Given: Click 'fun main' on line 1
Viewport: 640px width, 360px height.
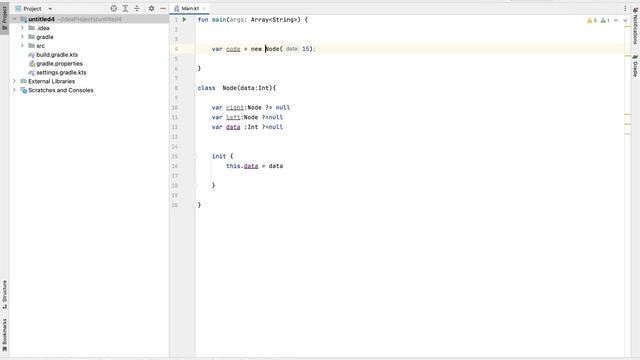Looking at the screenshot, I should point(213,20).
